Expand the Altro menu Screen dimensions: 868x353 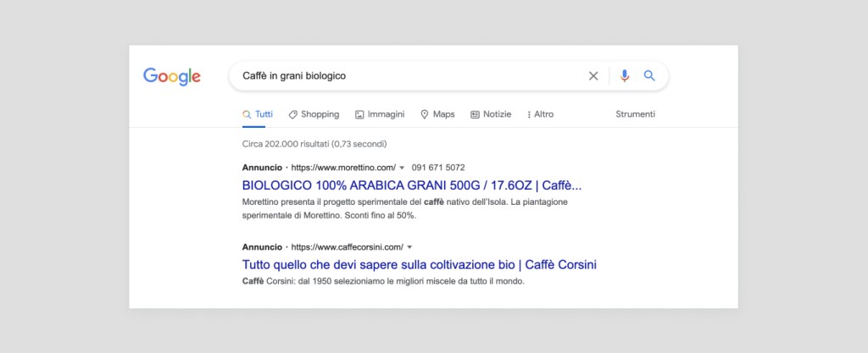pyautogui.click(x=540, y=114)
